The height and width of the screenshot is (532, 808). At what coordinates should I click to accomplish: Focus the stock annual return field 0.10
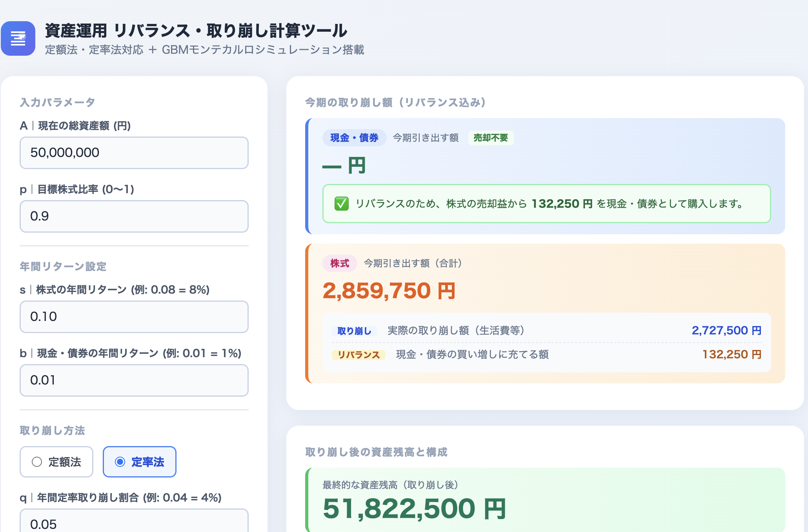pyautogui.click(x=134, y=317)
